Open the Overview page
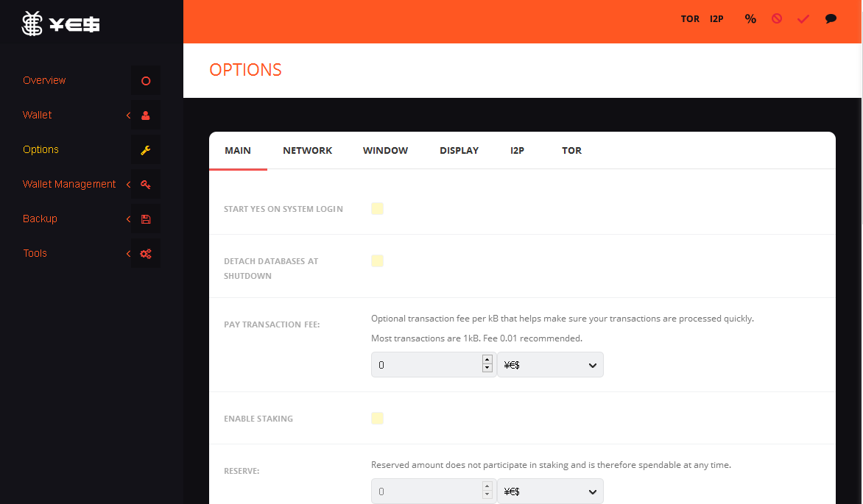The width and height of the screenshot is (863, 504). click(44, 80)
